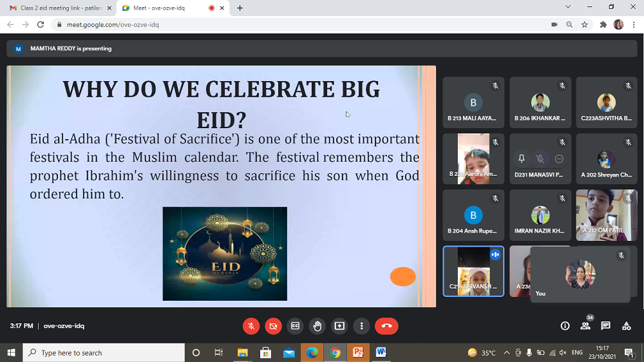This screenshot has height=362, width=644.
Task: Show hidden system tray icons
Action: [x=506, y=352]
